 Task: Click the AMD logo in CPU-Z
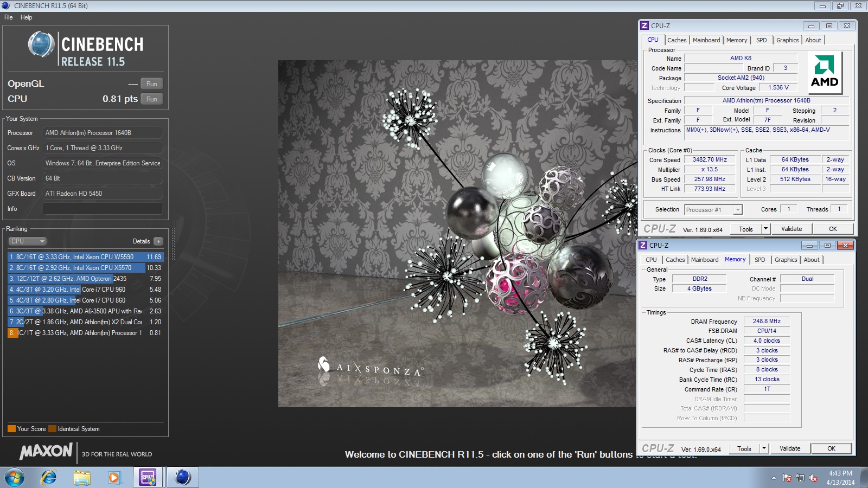tap(825, 73)
